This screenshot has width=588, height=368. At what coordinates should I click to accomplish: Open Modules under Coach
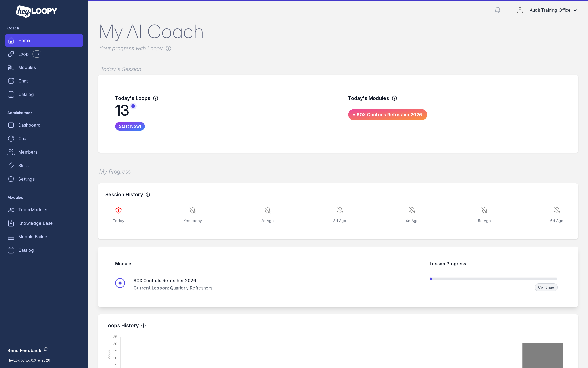coord(44,67)
